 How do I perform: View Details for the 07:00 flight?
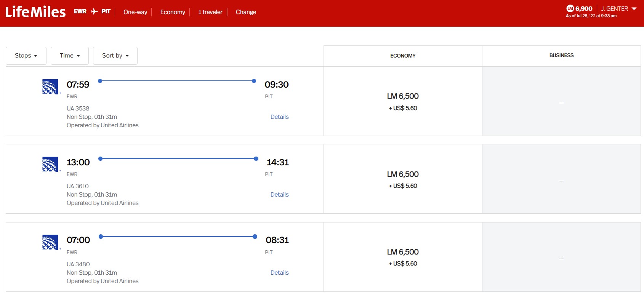click(x=279, y=273)
